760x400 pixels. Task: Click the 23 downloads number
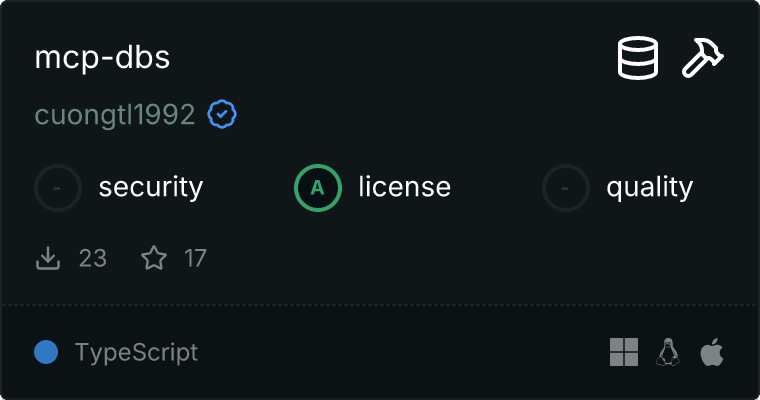point(93,258)
